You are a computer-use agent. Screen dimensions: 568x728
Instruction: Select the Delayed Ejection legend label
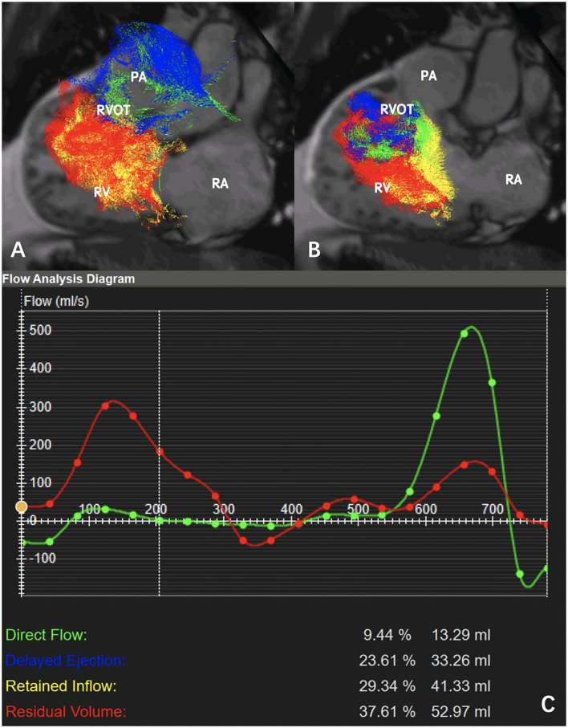click(65, 661)
